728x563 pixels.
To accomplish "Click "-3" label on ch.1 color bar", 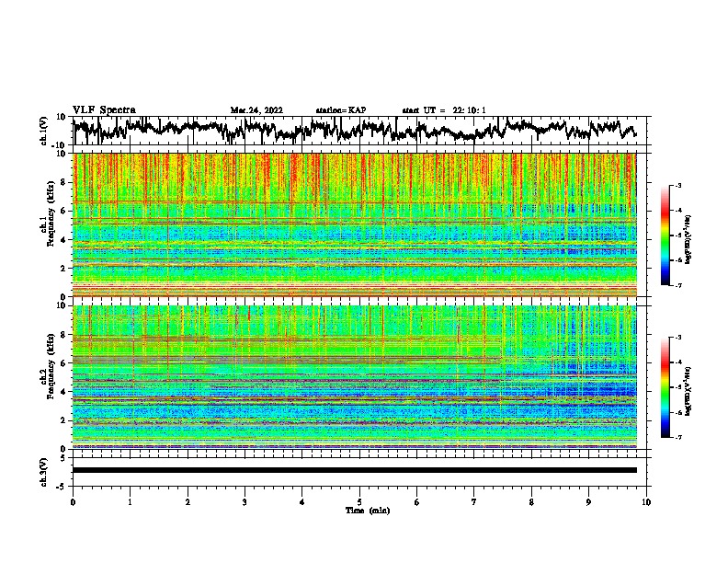I will pyautogui.click(x=678, y=186).
